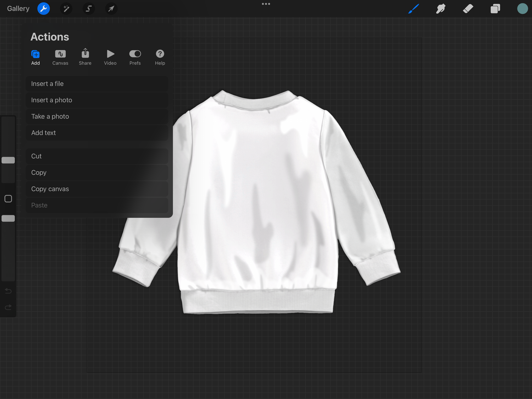Open the active color picker circle
The width and height of the screenshot is (532, 399).
point(522,9)
